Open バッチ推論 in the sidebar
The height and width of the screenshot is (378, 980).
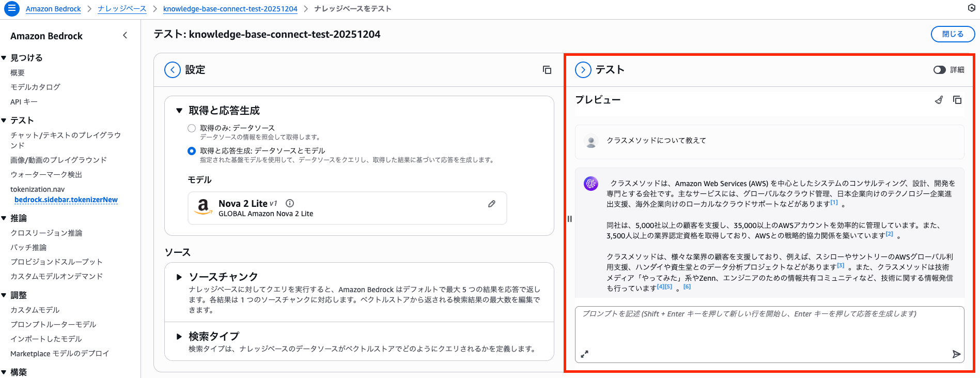click(x=28, y=247)
